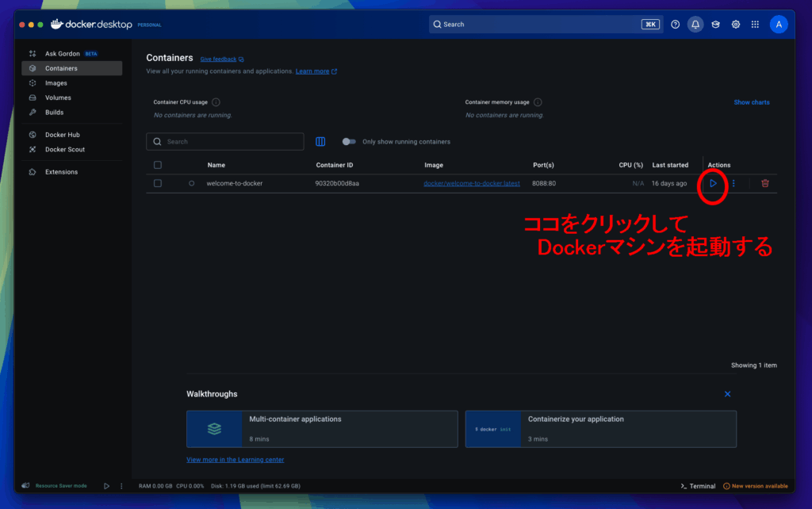The image size is (812, 509).
Task: Resume engine with status bar play icon
Action: [x=106, y=486]
